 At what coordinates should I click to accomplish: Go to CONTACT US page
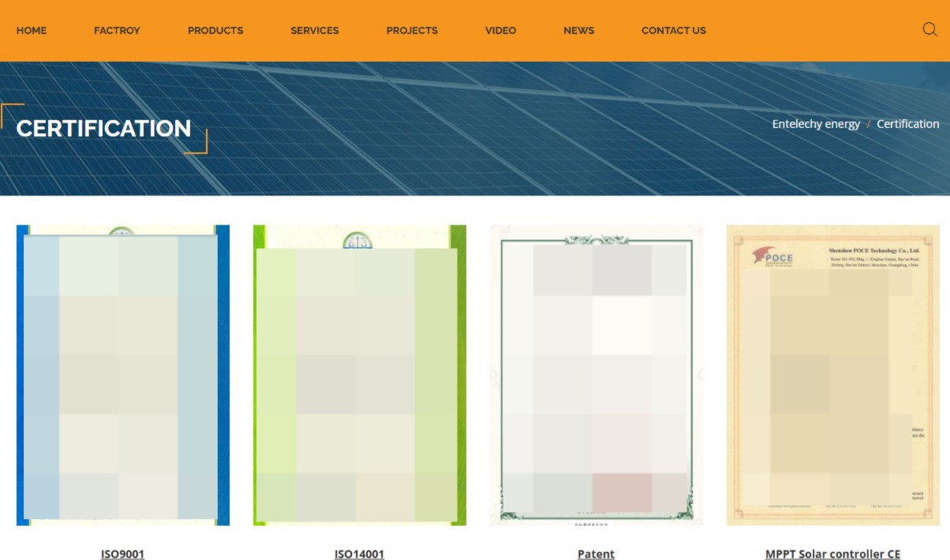[673, 31]
